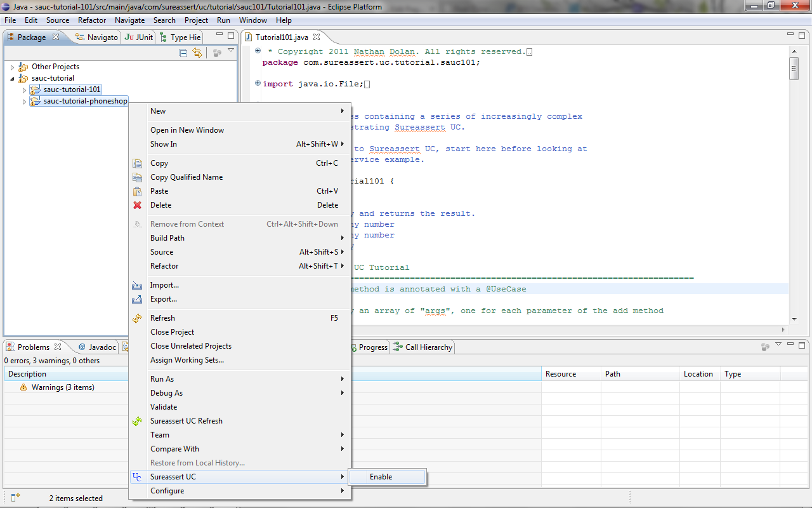Expand the Other Projects tree node
812x508 pixels.
tap(12, 67)
